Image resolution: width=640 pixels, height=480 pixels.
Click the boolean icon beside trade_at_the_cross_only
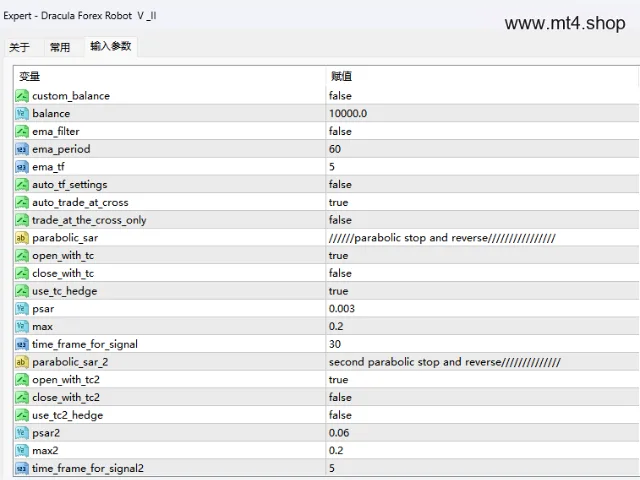click(22, 220)
